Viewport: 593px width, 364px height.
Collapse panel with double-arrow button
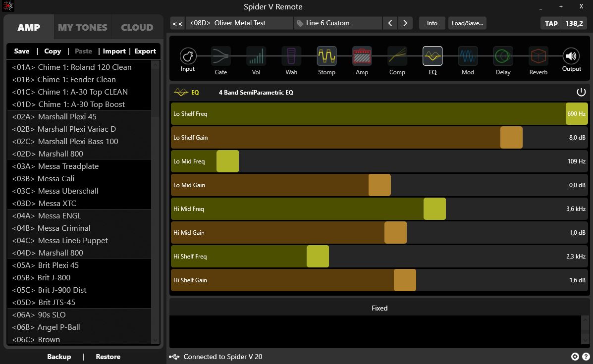click(x=177, y=23)
